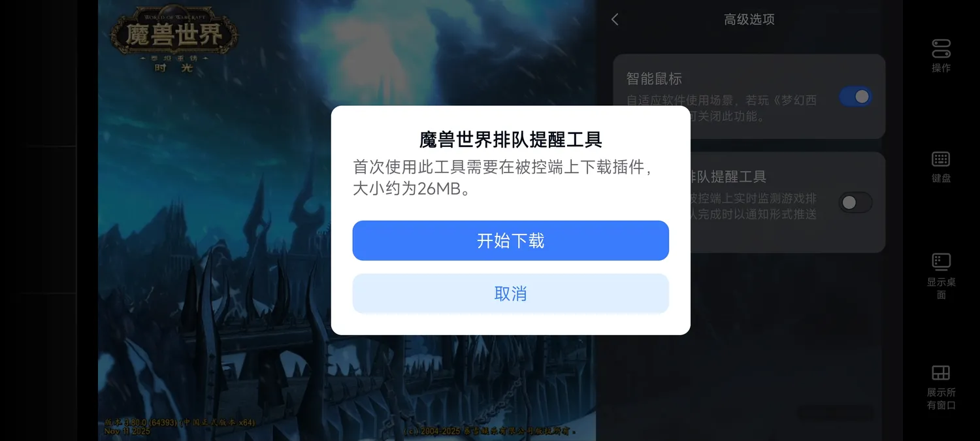Click the 显示桌面 text label
The image size is (980, 441).
coord(941,288)
